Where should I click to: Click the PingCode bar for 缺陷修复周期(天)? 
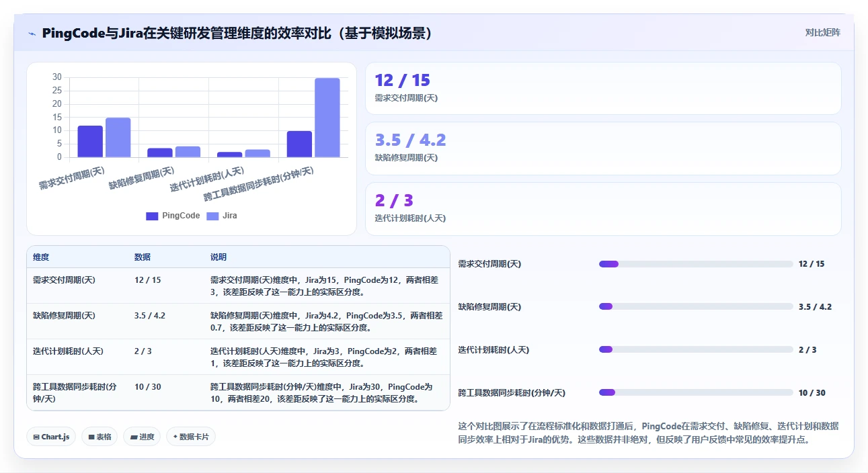tap(160, 153)
